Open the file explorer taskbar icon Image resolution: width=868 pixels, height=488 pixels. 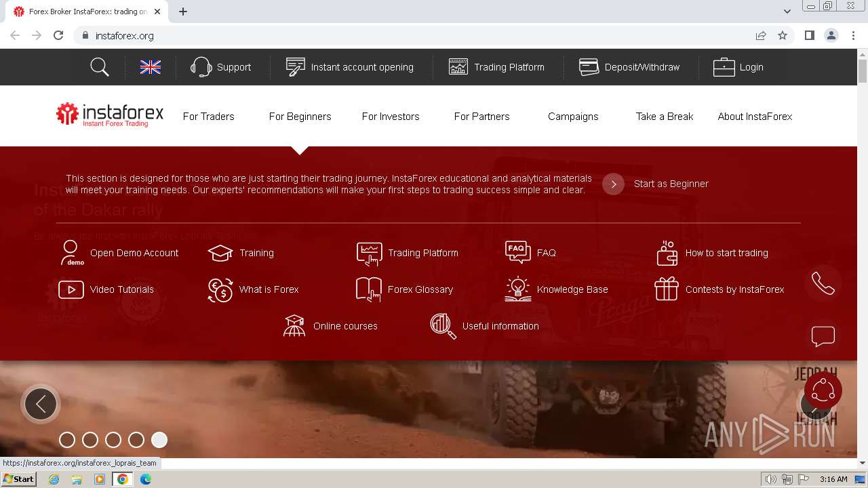[77, 479]
